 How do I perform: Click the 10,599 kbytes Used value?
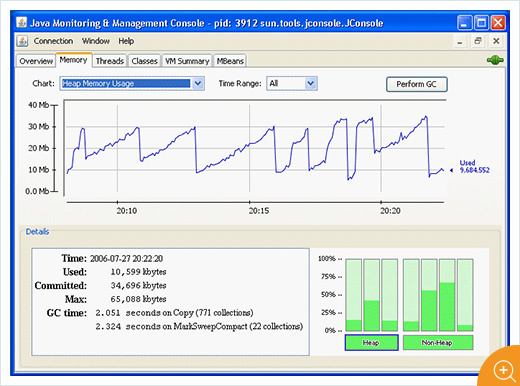point(138,272)
